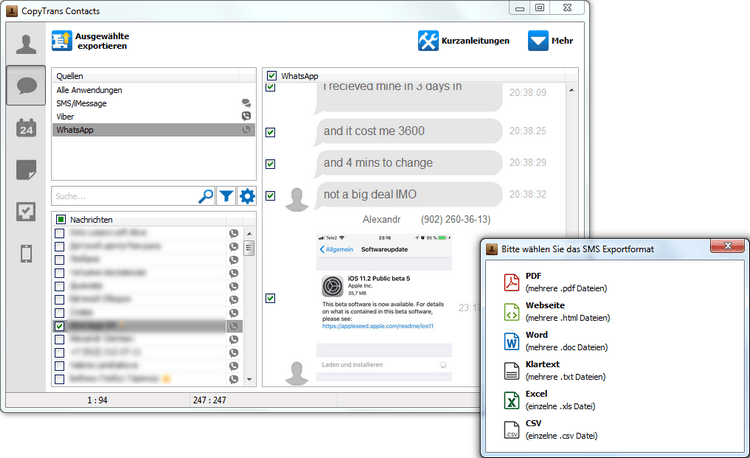This screenshot has height=458, width=750.
Task: Click the SMS/iMessage bubbles icon in Quellen
Action: point(246,103)
